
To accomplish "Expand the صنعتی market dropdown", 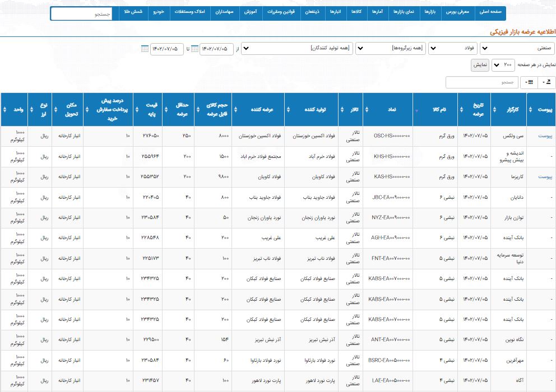I will click(517, 49).
